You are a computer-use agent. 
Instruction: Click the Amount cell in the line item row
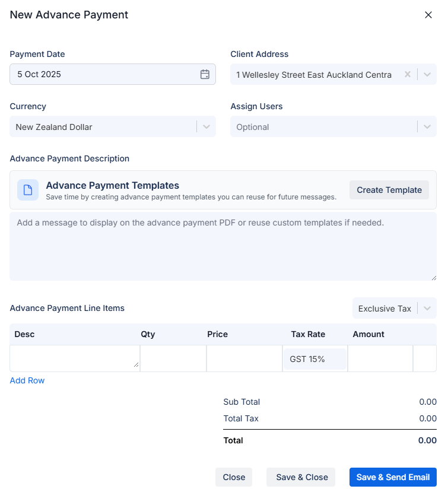tap(380, 358)
